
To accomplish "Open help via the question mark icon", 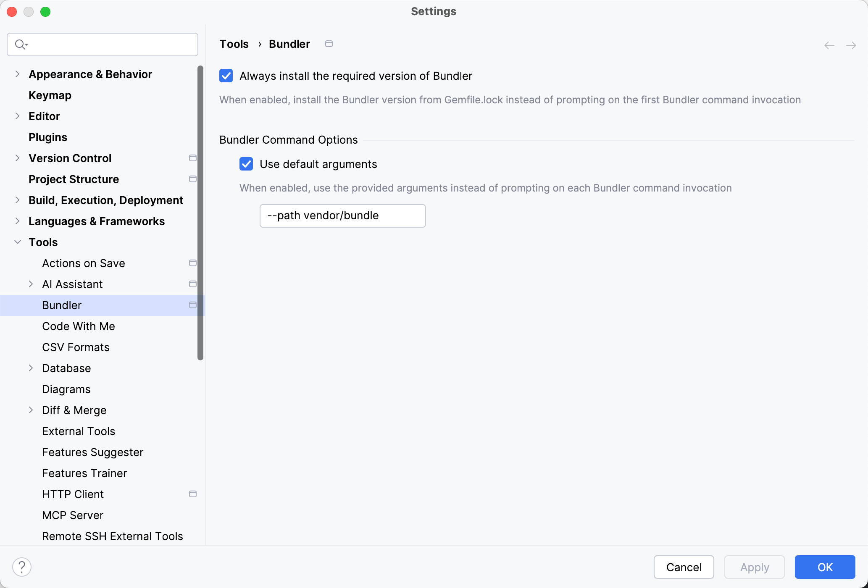I will (x=23, y=566).
